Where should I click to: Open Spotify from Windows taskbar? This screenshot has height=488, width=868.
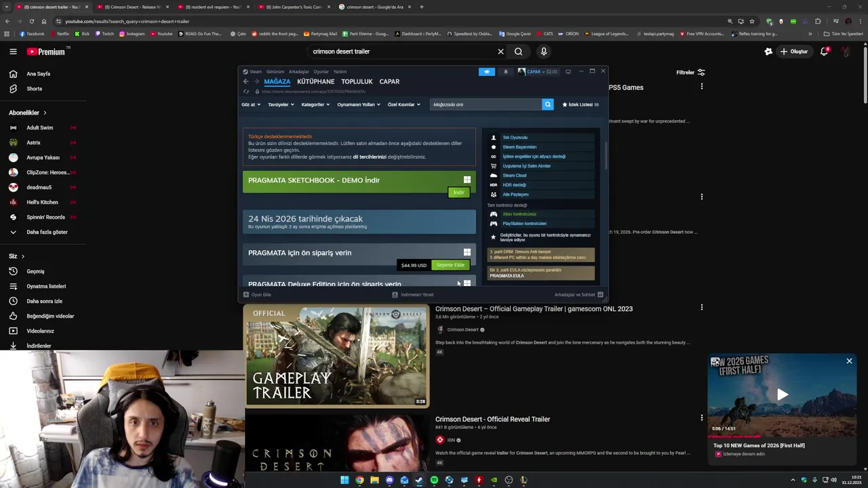(x=434, y=481)
